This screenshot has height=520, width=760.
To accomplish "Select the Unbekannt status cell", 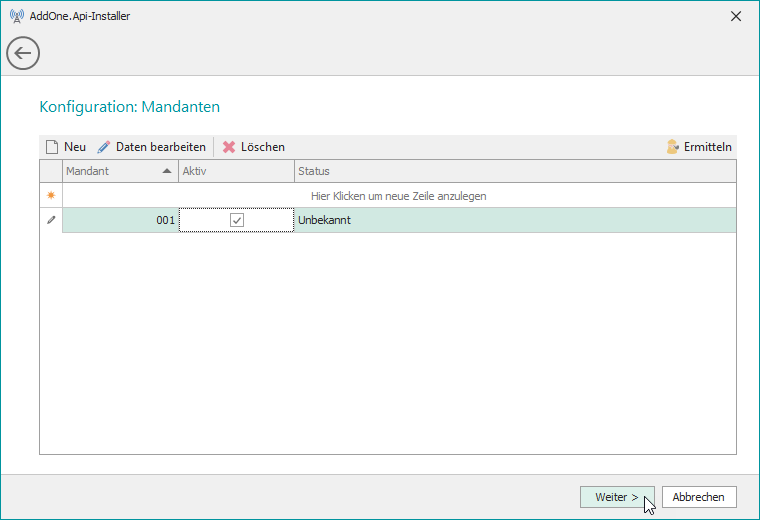I will (x=515, y=220).
